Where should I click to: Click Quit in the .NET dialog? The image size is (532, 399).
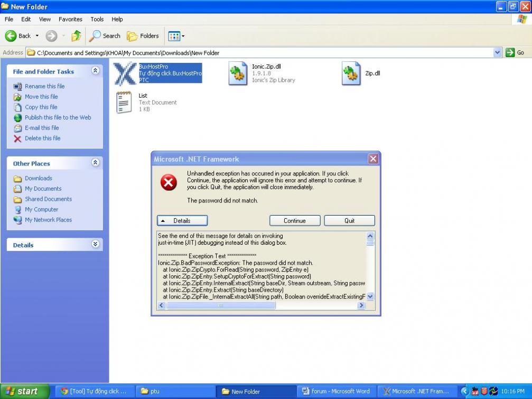click(349, 220)
